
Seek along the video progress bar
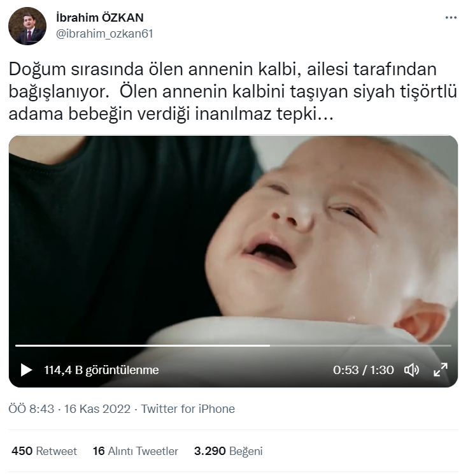click(233, 345)
